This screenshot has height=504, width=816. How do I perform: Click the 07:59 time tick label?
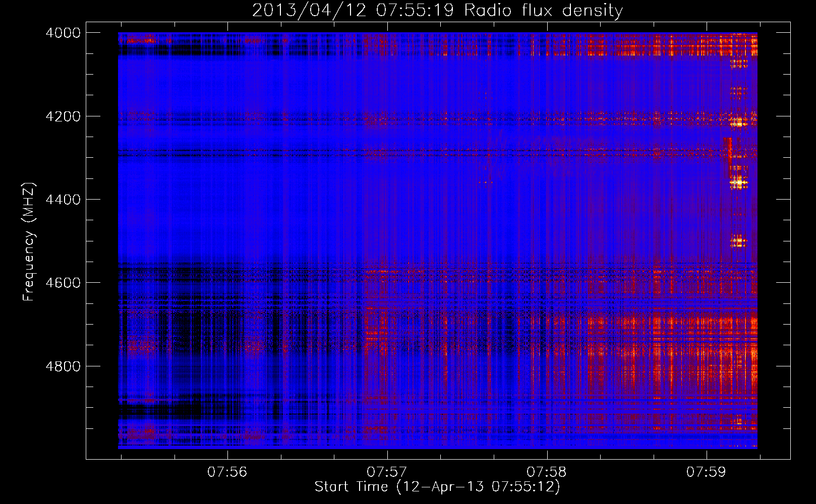pyautogui.click(x=706, y=472)
